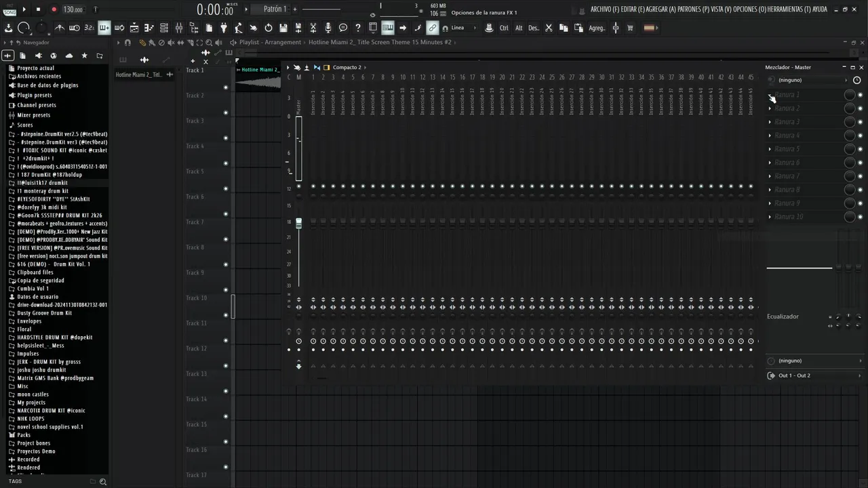Viewport: 868px width, 488px height.
Task: Click the Ctrl modifier button
Action: (x=504, y=28)
